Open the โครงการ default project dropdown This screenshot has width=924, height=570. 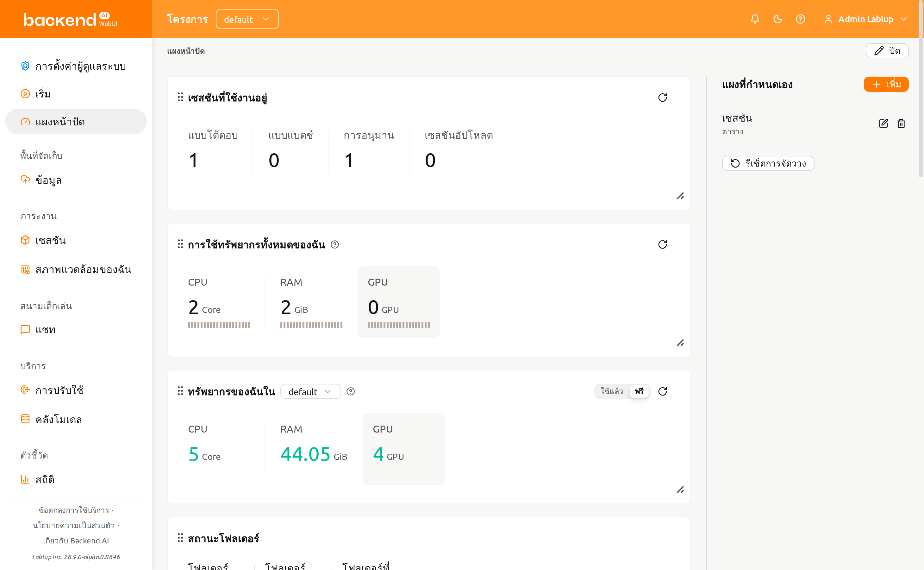point(247,19)
